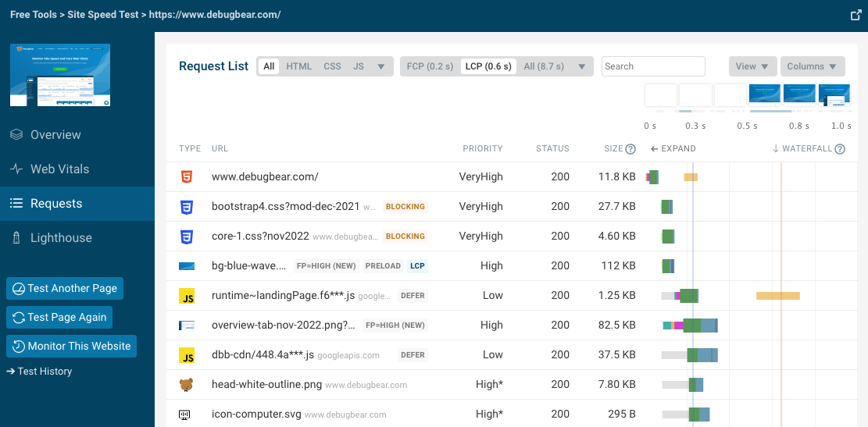
Task: Click the overview-tab-nov-2022.png image icon
Action: click(187, 326)
